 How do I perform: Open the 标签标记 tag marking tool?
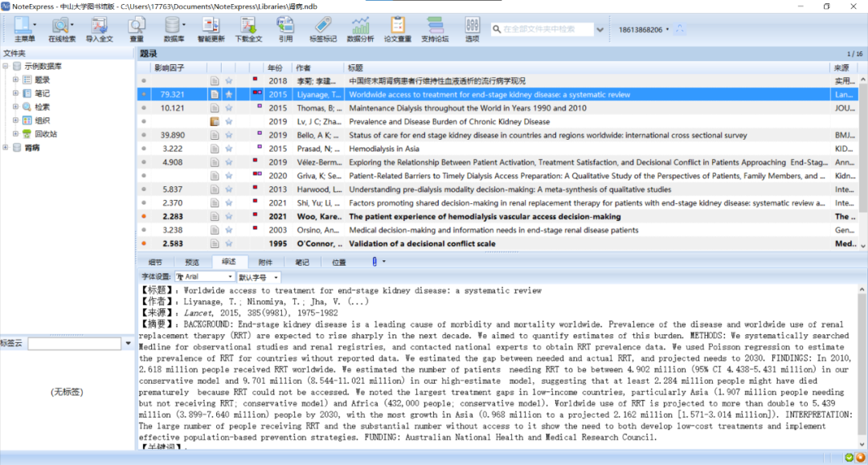[x=323, y=29]
